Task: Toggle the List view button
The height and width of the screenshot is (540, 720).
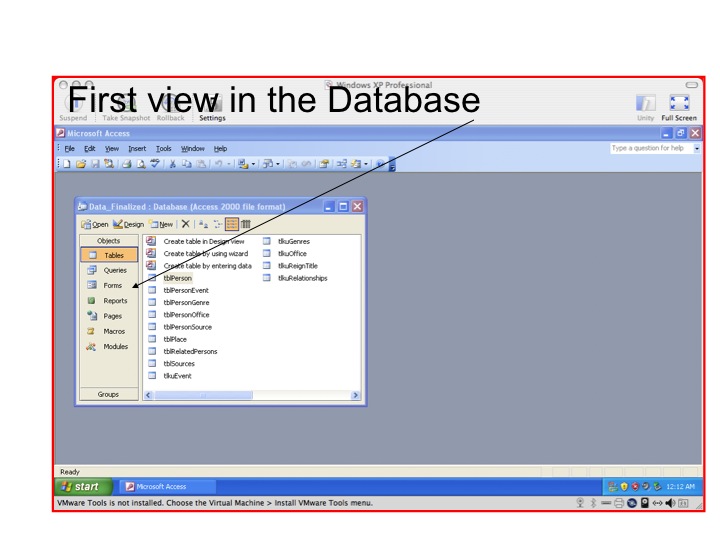Action: pyautogui.click(x=232, y=224)
